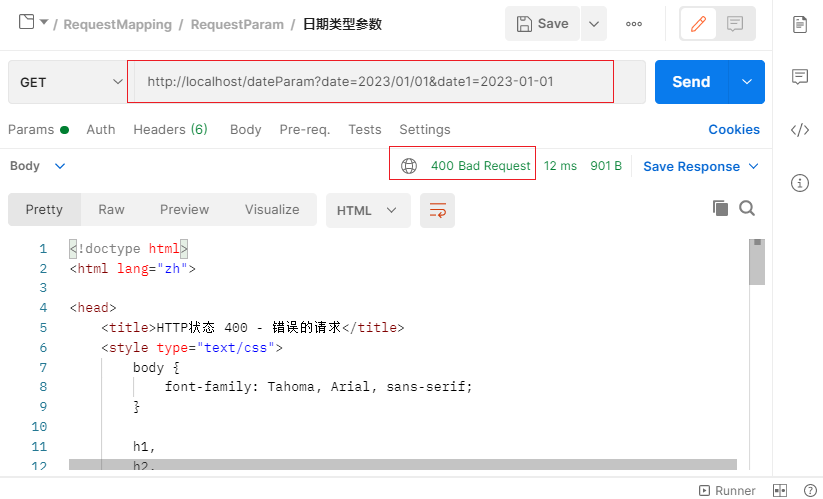Open Documentation icon in right sidebar

click(x=800, y=24)
